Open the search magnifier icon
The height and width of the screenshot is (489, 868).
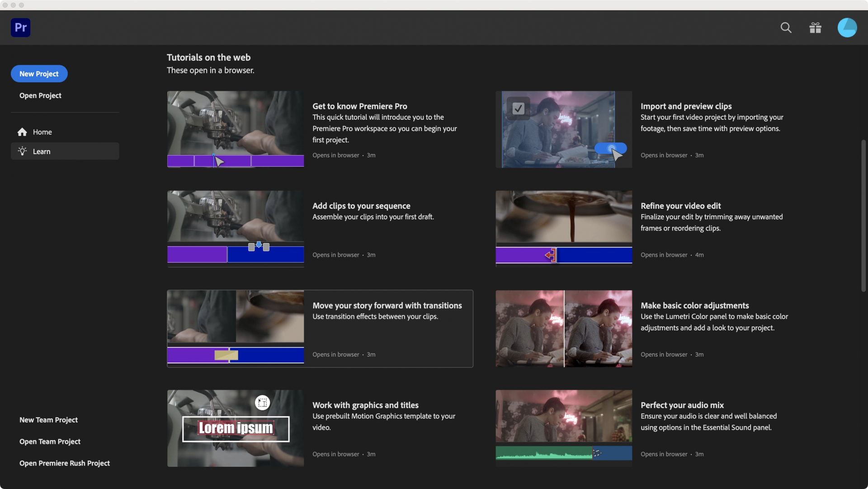(x=786, y=28)
